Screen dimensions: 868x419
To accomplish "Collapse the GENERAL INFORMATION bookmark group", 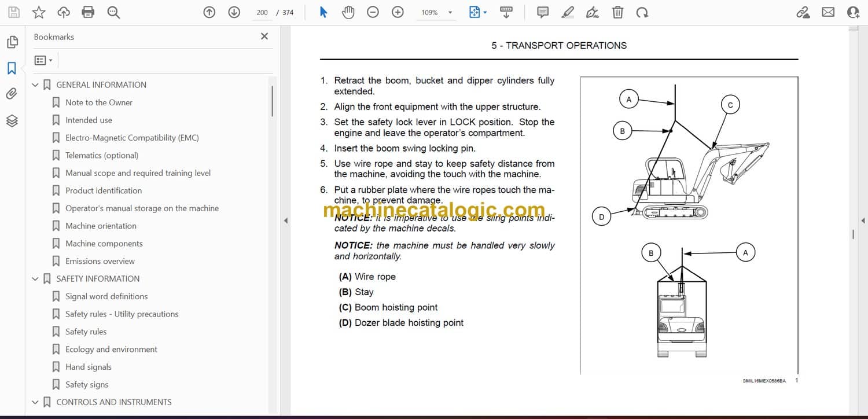I will [35, 85].
